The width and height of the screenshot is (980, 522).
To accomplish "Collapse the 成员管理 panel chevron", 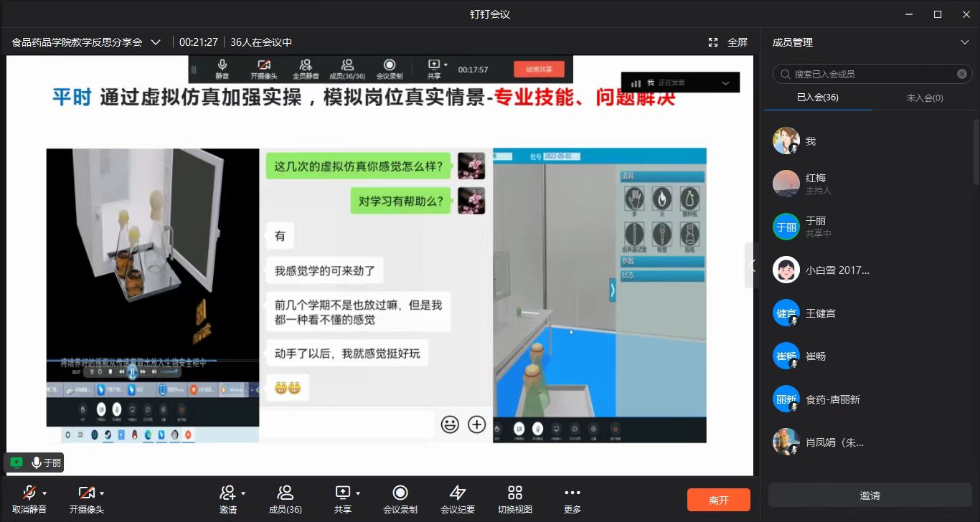I will (x=965, y=42).
